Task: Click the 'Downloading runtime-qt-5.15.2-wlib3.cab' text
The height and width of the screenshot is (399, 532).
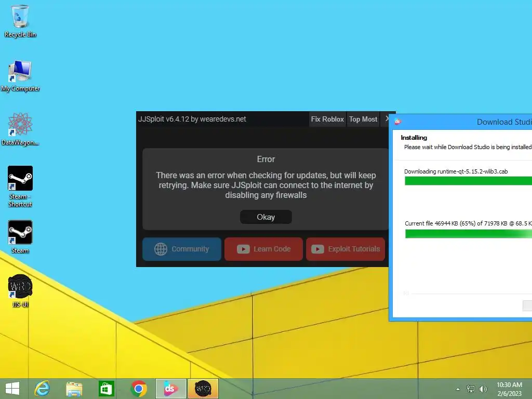Action: [456, 171]
